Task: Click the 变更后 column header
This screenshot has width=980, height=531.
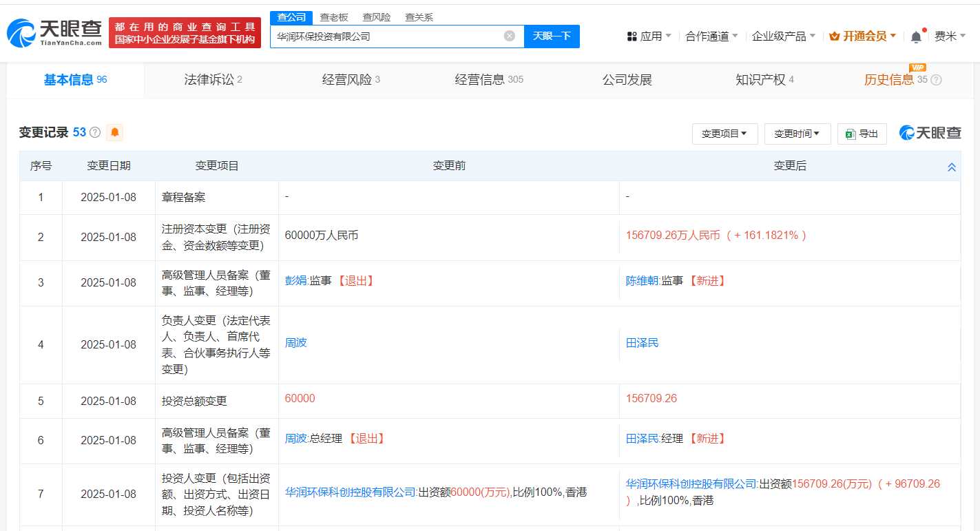Action: (x=790, y=166)
